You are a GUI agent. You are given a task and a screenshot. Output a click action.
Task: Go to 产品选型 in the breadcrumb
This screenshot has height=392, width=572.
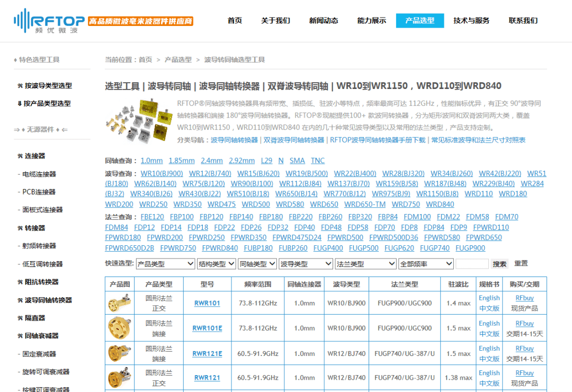pyautogui.click(x=178, y=60)
